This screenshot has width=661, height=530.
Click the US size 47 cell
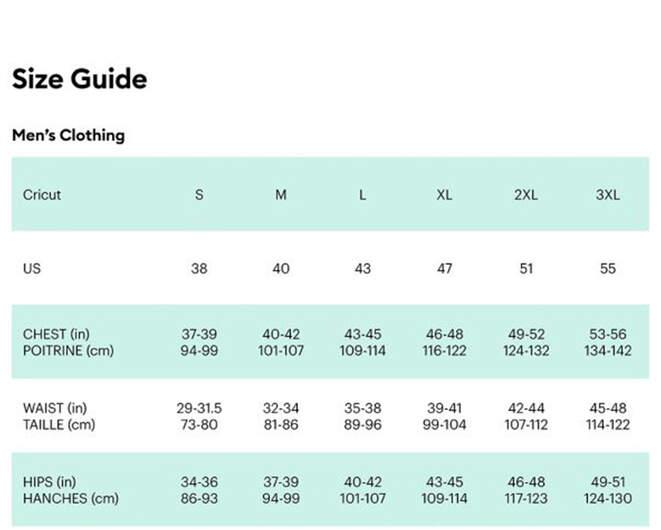click(444, 269)
